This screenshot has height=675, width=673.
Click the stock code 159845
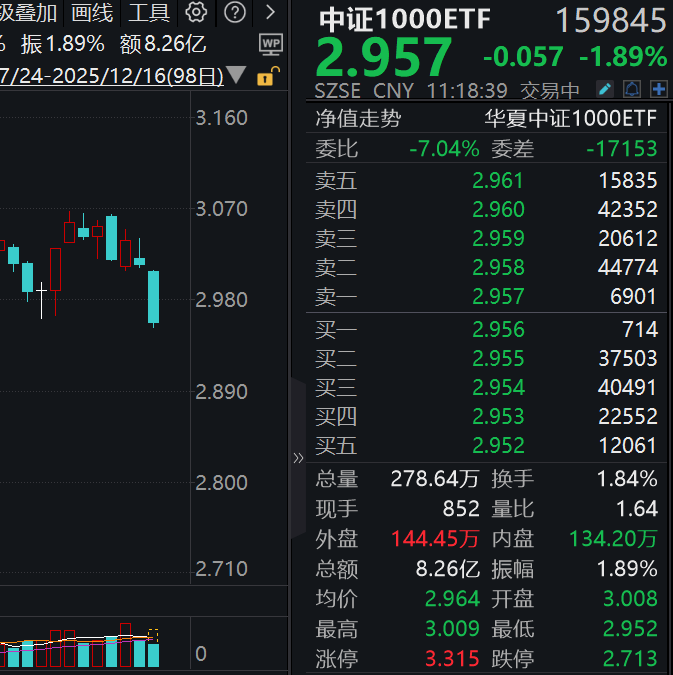pyautogui.click(x=610, y=20)
